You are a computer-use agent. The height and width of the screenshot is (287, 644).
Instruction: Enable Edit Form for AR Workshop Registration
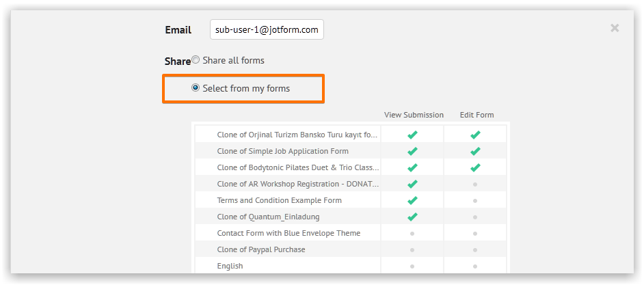(475, 184)
